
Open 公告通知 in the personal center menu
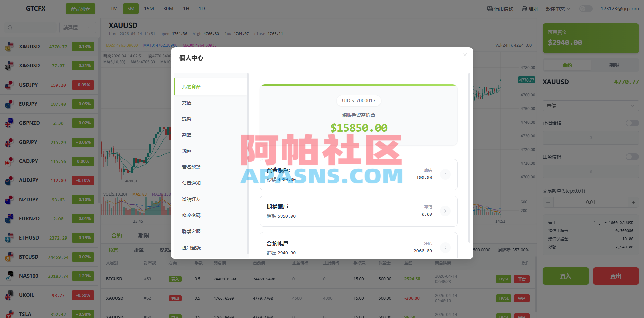(x=210, y=183)
